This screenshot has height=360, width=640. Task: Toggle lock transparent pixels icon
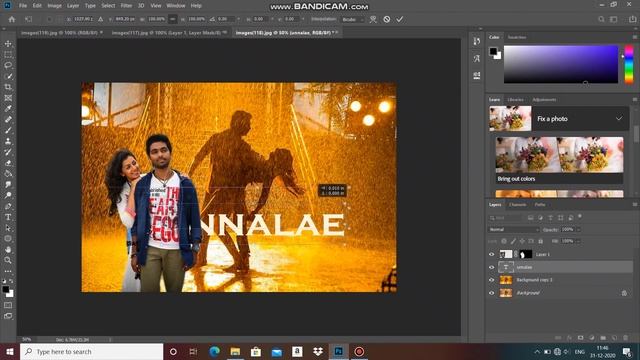click(504, 241)
